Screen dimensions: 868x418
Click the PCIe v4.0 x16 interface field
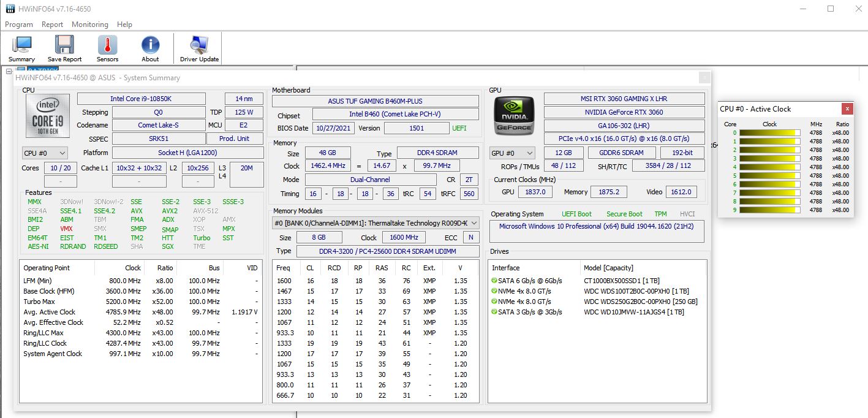point(624,139)
